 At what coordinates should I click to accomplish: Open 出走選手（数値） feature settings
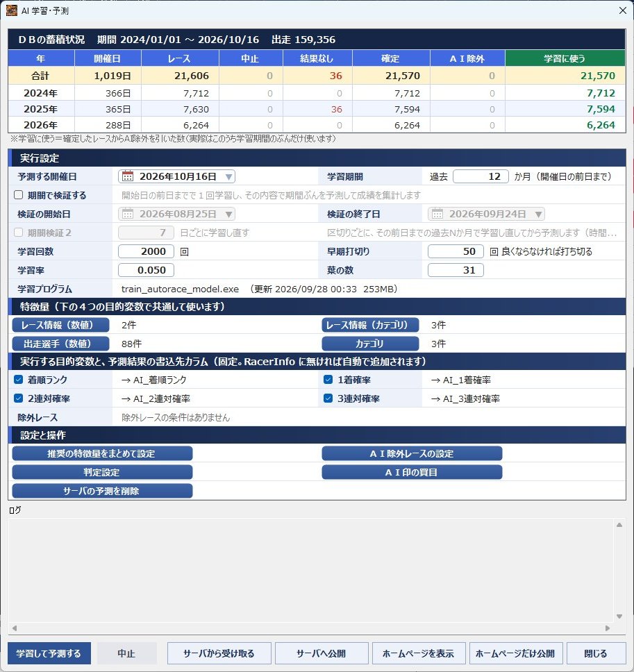point(60,344)
